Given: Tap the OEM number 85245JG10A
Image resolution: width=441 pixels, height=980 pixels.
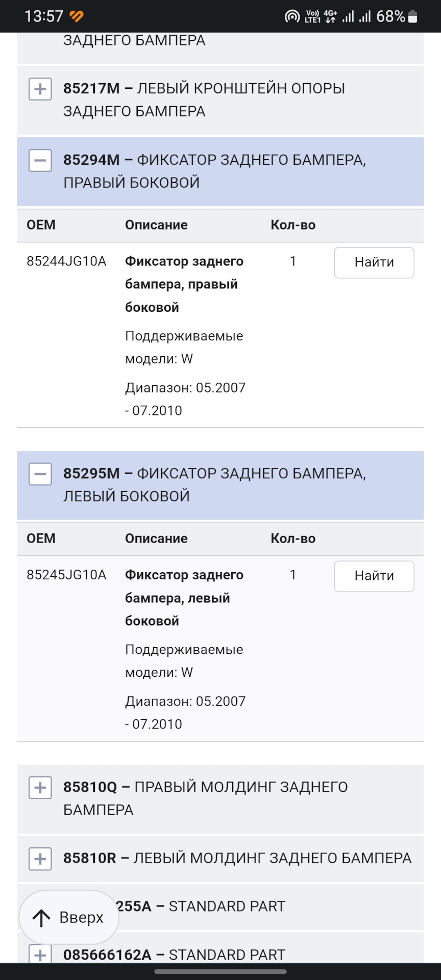Looking at the screenshot, I should click(66, 575).
